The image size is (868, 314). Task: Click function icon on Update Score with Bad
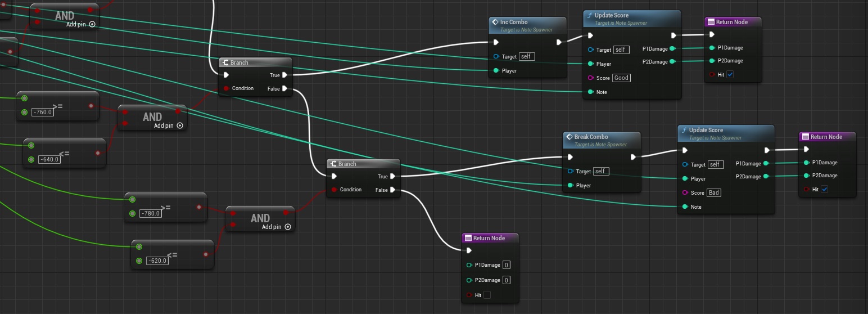point(684,130)
